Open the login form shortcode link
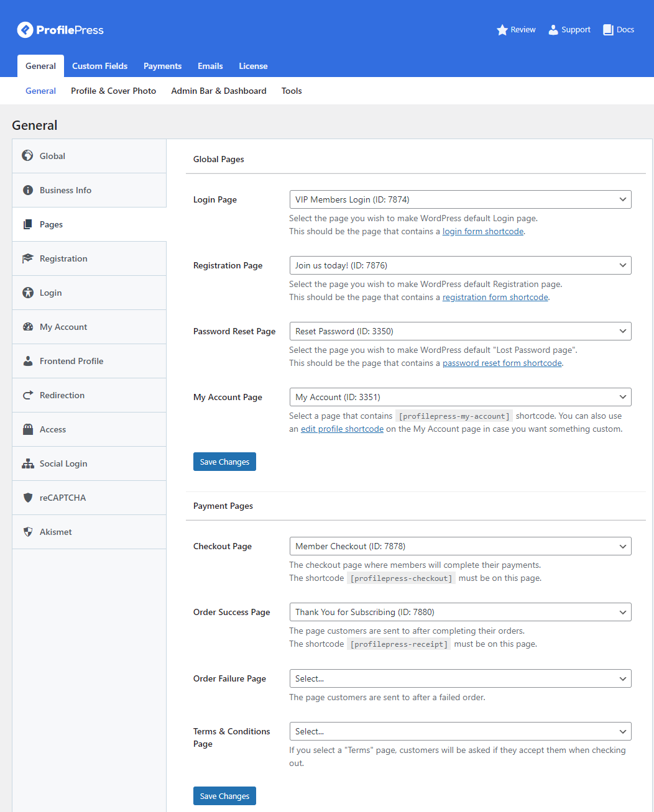The height and width of the screenshot is (812, 654). pos(482,232)
